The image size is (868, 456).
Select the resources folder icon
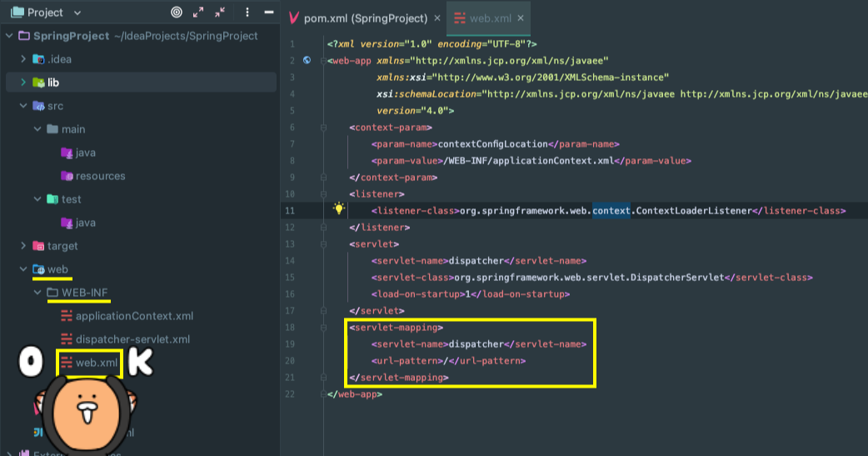(x=67, y=176)
